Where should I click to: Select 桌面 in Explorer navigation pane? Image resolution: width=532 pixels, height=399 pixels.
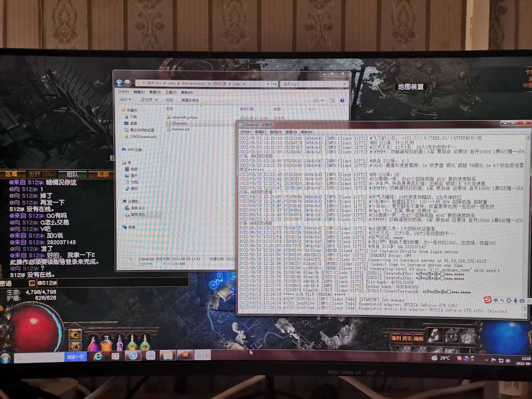click(x=131, y=123)
